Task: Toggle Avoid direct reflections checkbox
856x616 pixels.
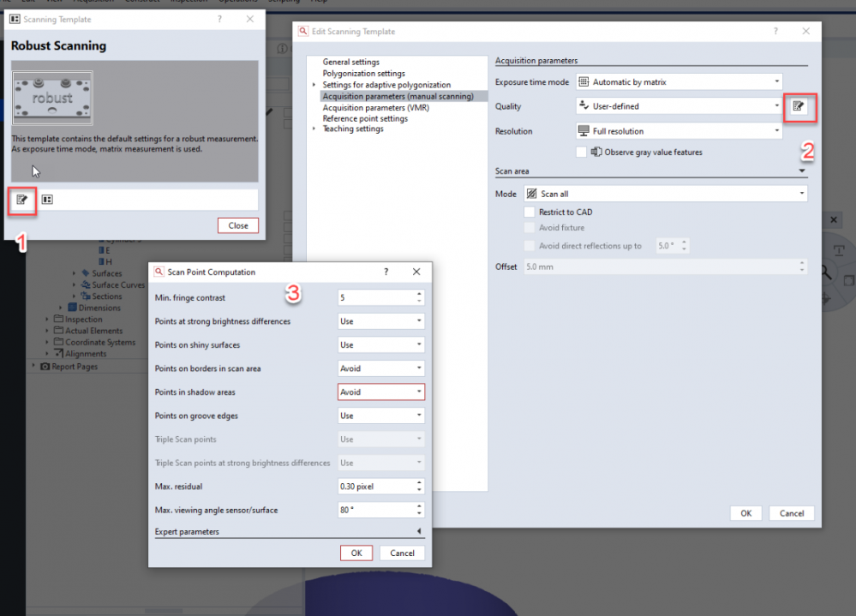Action: (529, 246)
